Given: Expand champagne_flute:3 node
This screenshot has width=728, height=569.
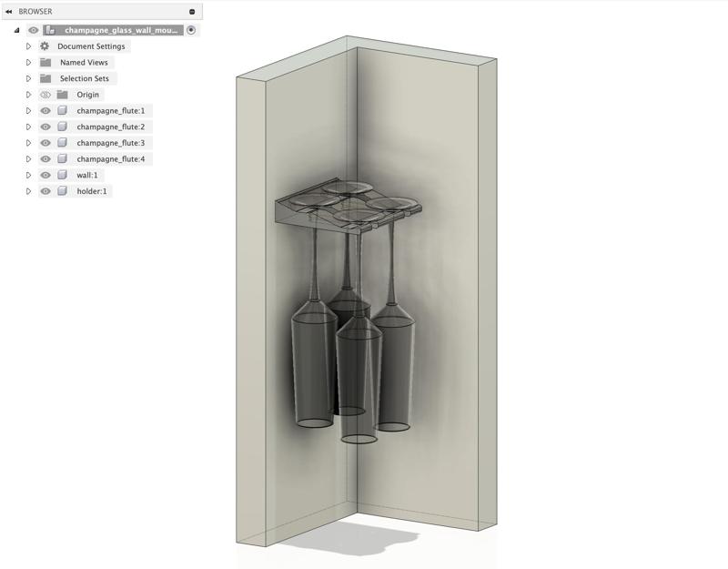Looking at the screenshot, I should [x=28, y=143].
